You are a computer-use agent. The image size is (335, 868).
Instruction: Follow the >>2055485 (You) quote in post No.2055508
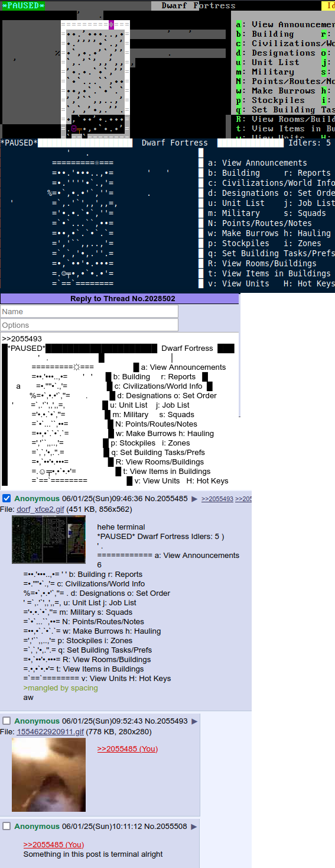pyautogui.click(x=54, y=845)
